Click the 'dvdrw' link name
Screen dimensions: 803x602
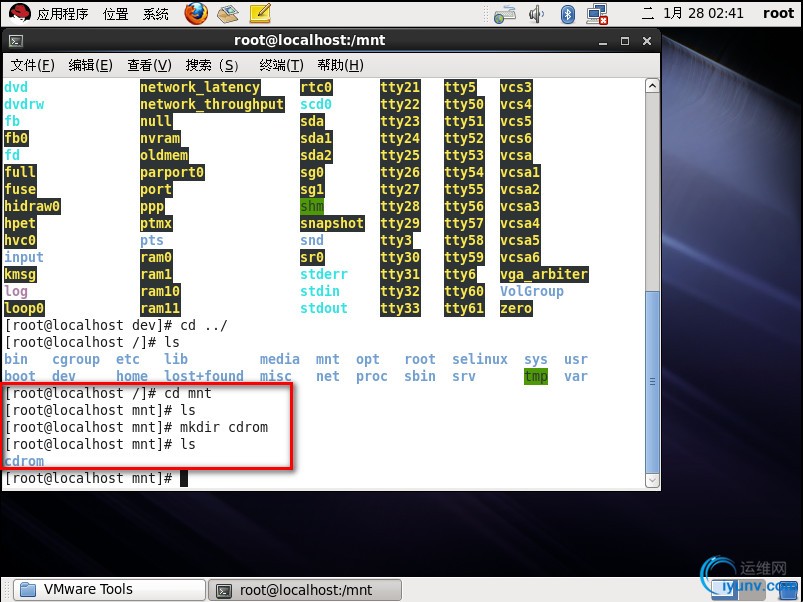click(x=24, y=104)
